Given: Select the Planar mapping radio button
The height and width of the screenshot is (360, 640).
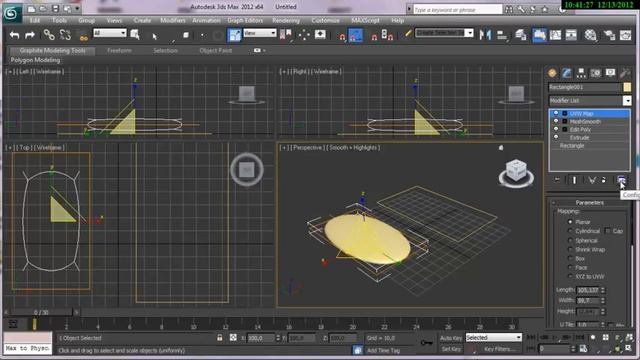Looking at the screenshot, I should [570, 222].
